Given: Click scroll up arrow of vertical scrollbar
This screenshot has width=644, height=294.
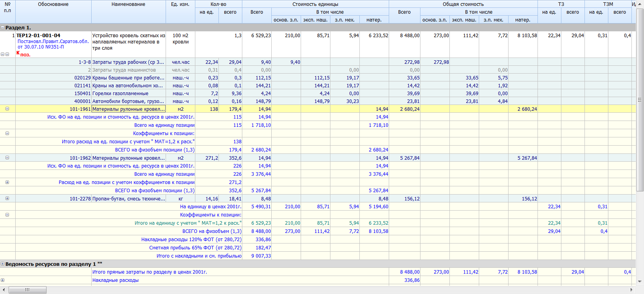Looking at the screenshot, I should 640,3.
